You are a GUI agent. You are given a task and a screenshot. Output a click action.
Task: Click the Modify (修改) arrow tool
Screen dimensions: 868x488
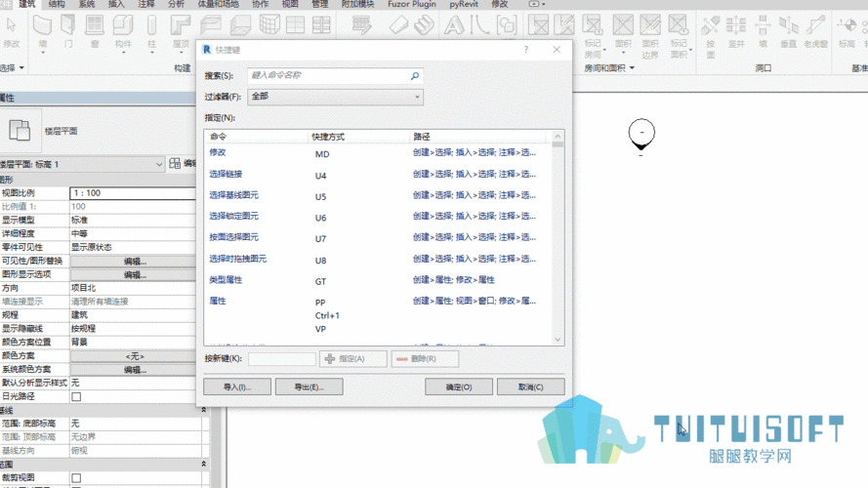tap(12, 27)
